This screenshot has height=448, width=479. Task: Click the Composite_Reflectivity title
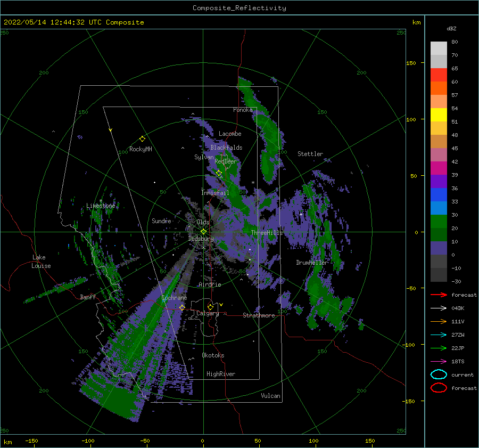tap(239, 8)
